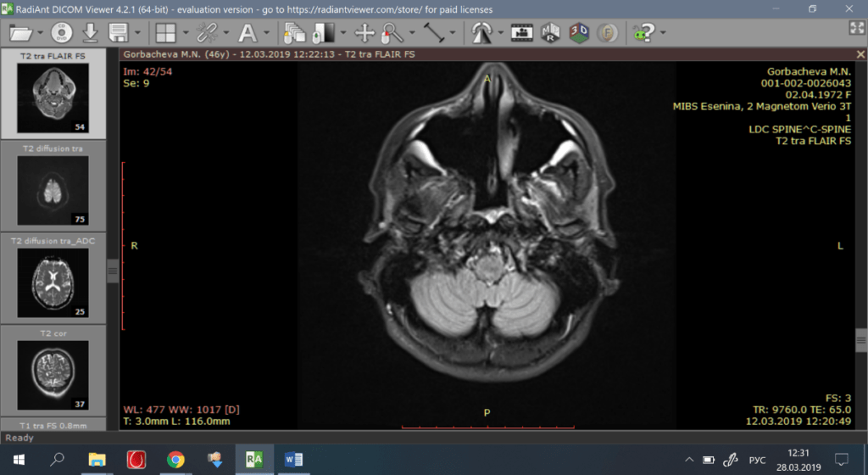Expand the export floppy dropdown arrow

pyautogui.click(x=137, y=33)
